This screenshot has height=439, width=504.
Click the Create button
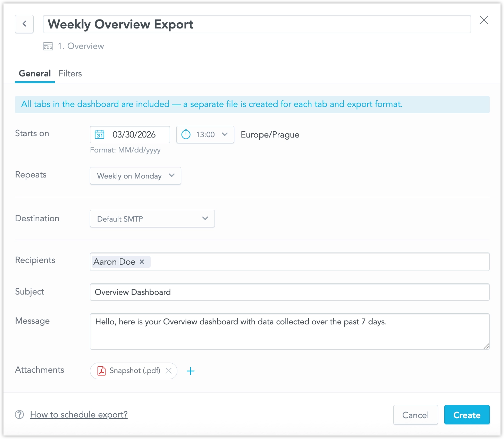(x=467, y=415)
